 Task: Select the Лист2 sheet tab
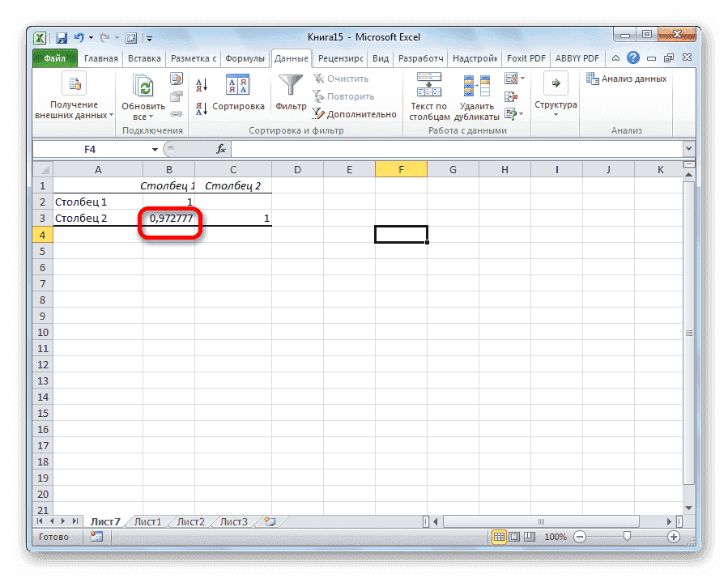coord(189,521)
